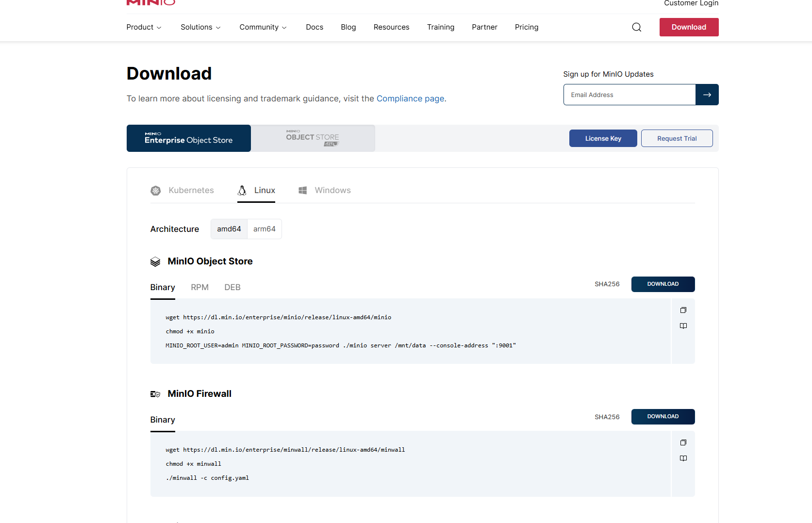The width and height of the screenshot is (812, 523).
Task: View SHA256 for MinIO Object Store
Action: click(x=607, y=284)
